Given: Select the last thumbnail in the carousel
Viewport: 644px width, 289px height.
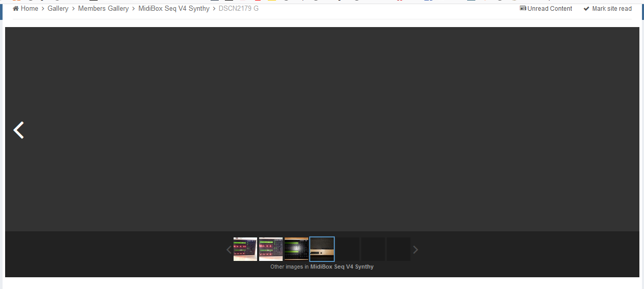Looking at the screenshot, I should click(x=399, y=249).
